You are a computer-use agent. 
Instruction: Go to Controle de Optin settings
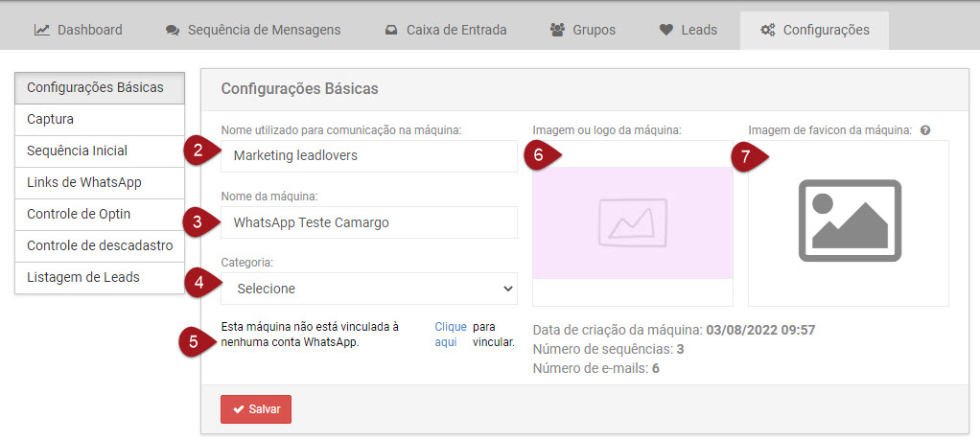pyautogui.click(x=100, y=214)
